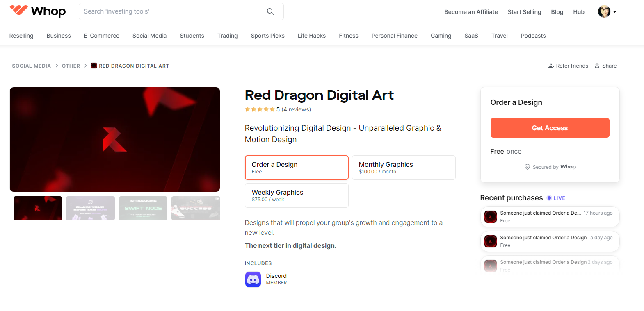Click the Red Dragon Digital Art title

coord(319,95)
